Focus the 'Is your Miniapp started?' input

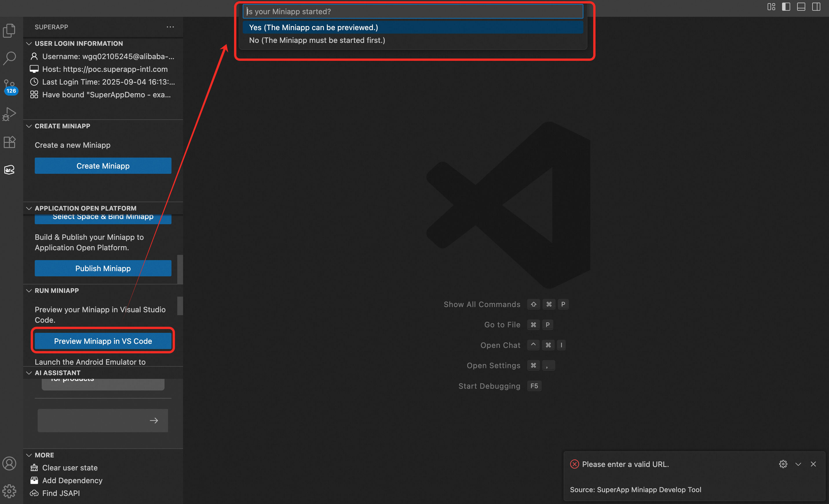click(412, 11)
